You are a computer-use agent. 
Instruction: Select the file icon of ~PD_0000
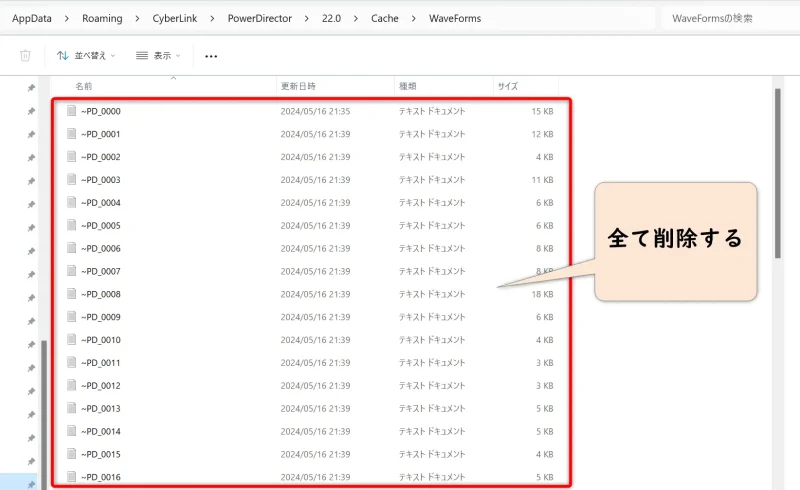(71, 111)
